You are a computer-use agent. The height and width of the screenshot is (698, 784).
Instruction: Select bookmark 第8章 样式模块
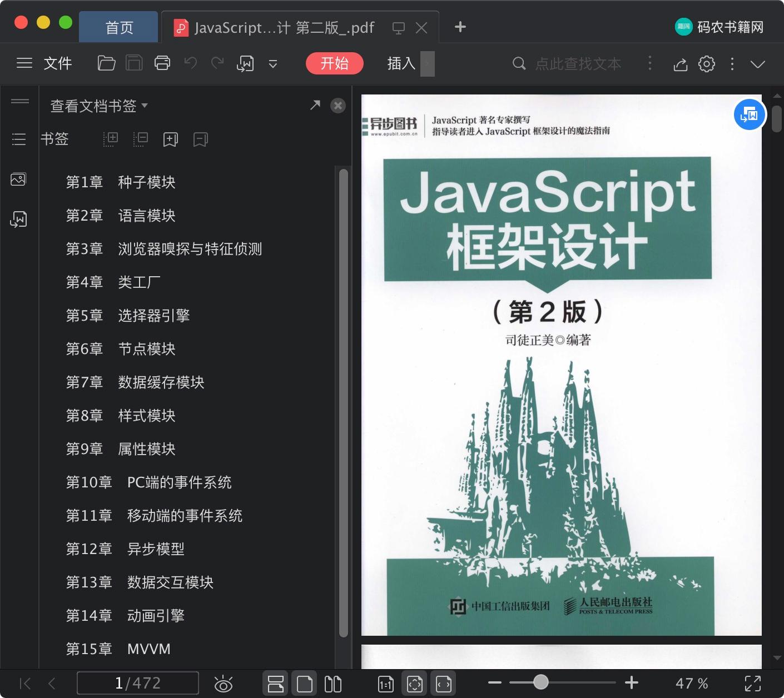(121, 416)
